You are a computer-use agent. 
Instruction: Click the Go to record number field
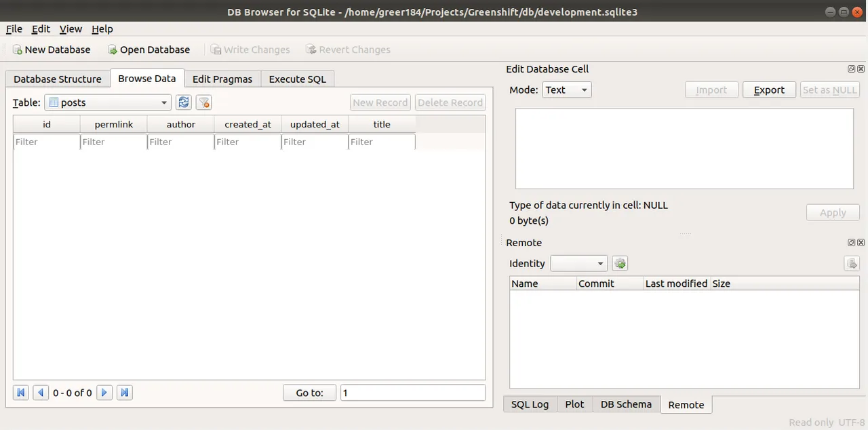click(x=413, y=393)
